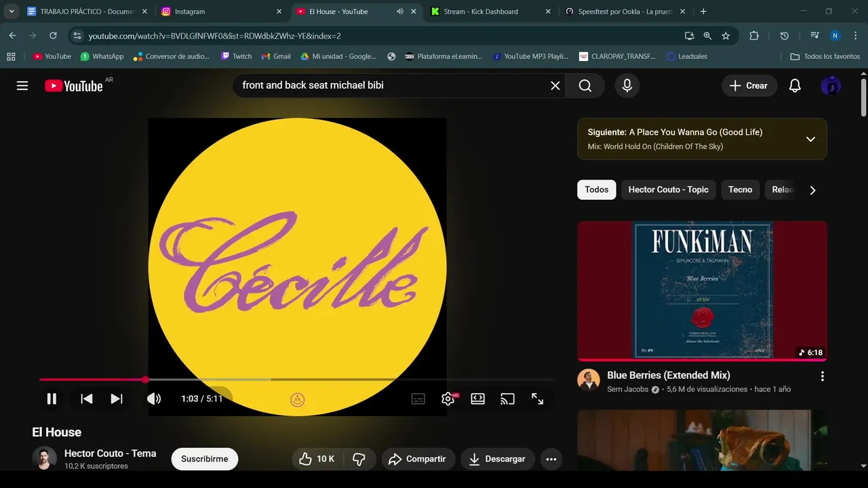The image size is (868, 488).
Task: Expand the Siguiente mix playlist panel
Action: (x=810, y=139)
